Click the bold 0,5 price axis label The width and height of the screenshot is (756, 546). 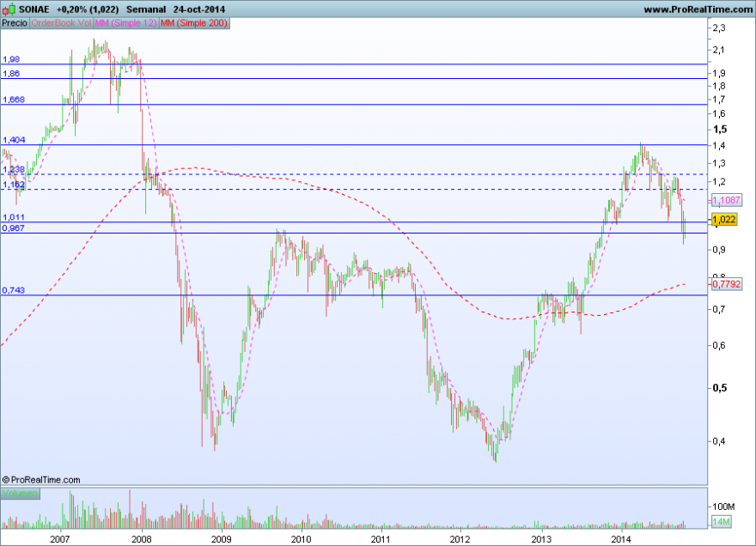tap(720, 388)
